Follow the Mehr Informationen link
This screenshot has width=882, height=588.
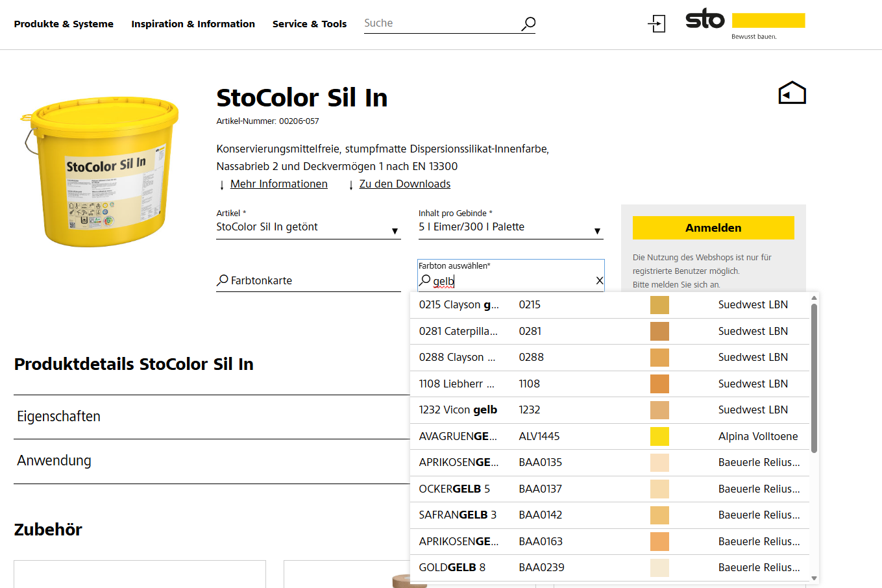pyautogui.click(x=278, y=184)
